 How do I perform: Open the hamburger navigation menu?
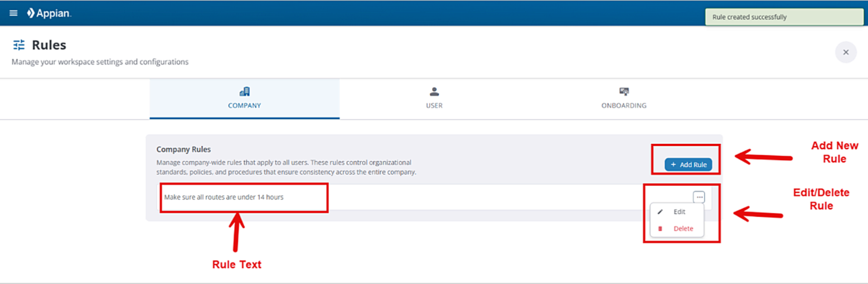tap(13, 13)
